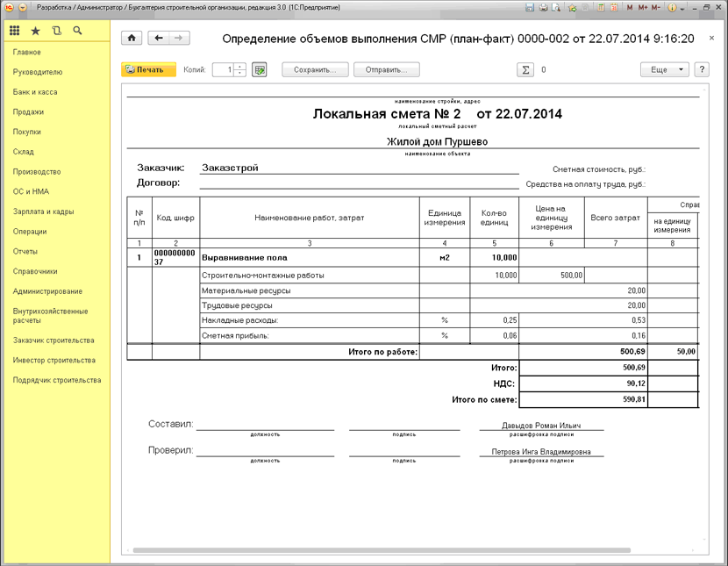Expand the arrow next to info icon

(x=682, y=9)
